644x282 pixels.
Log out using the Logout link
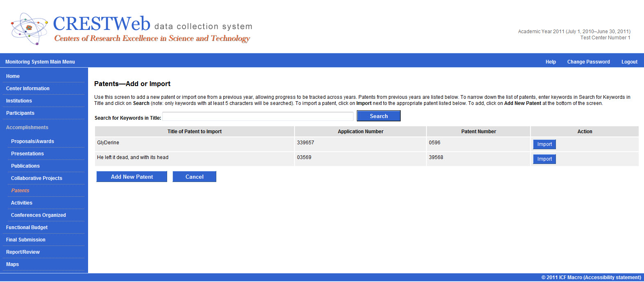(629, 62)
